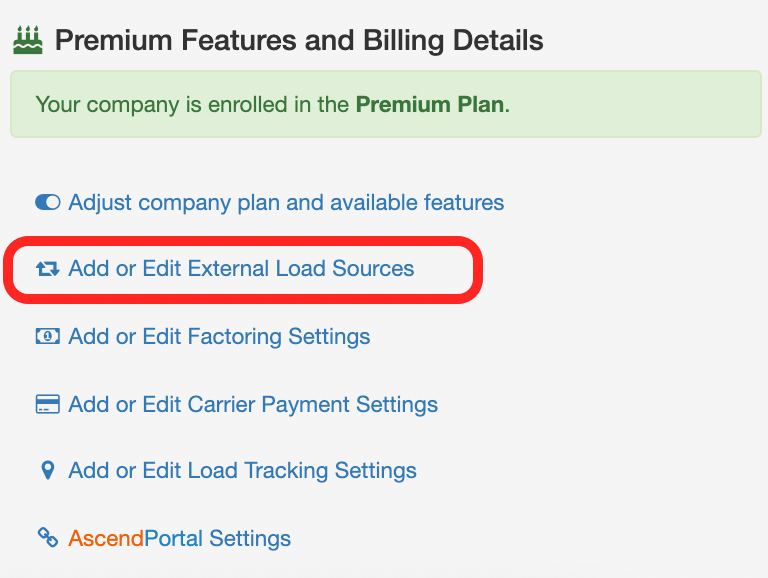Screen dimensions: 768x578
Task: Click the money bill icon for Factoring Settings
Action: tap(48, 337)
